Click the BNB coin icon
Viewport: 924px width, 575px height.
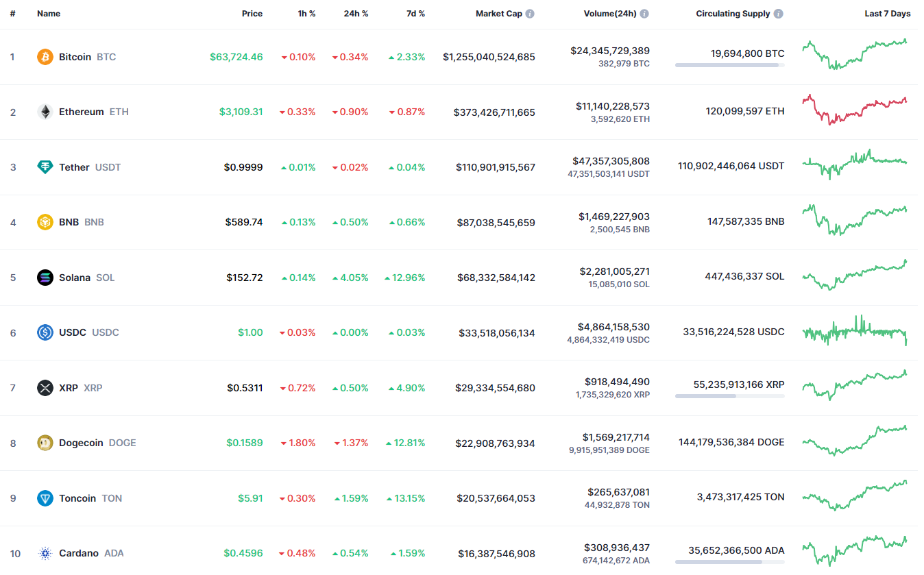point(45,222)
